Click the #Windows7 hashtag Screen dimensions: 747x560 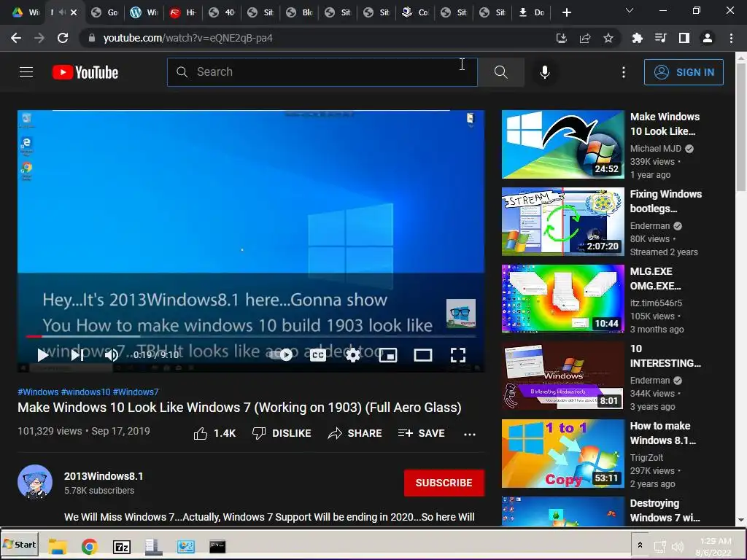click(x=136, y=392)
